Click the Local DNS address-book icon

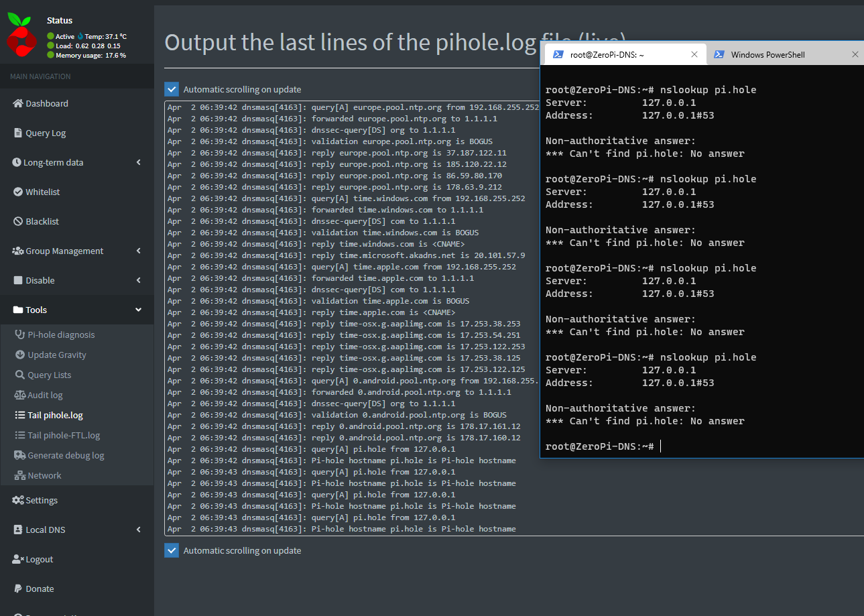[18, 530]
